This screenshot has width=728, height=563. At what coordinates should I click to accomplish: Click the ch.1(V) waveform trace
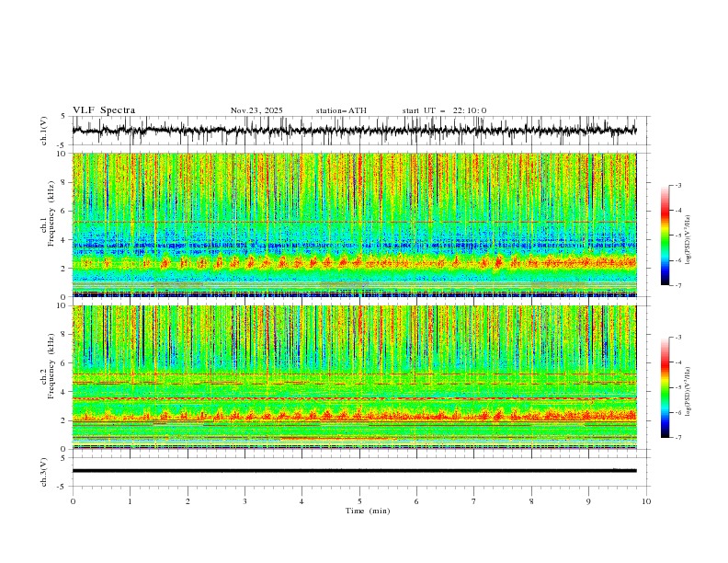(354, 131)
